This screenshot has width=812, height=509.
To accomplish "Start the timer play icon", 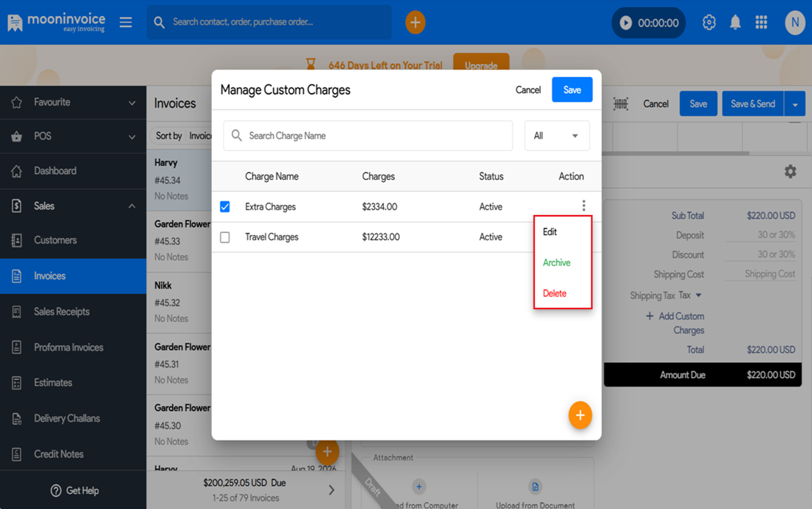I will click(626, 23).
